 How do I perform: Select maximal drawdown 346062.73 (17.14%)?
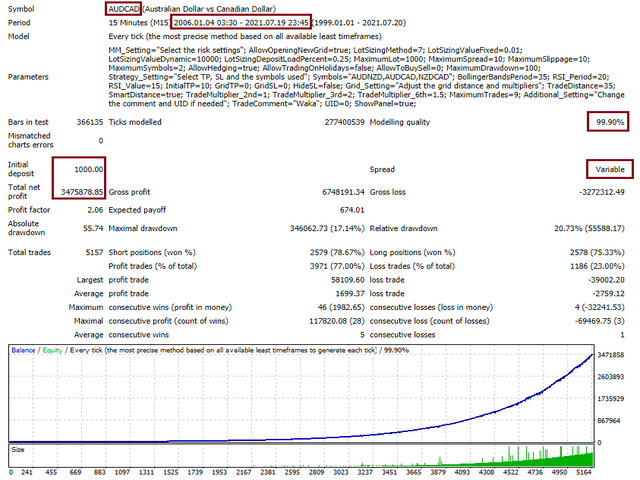pos(327,228)
